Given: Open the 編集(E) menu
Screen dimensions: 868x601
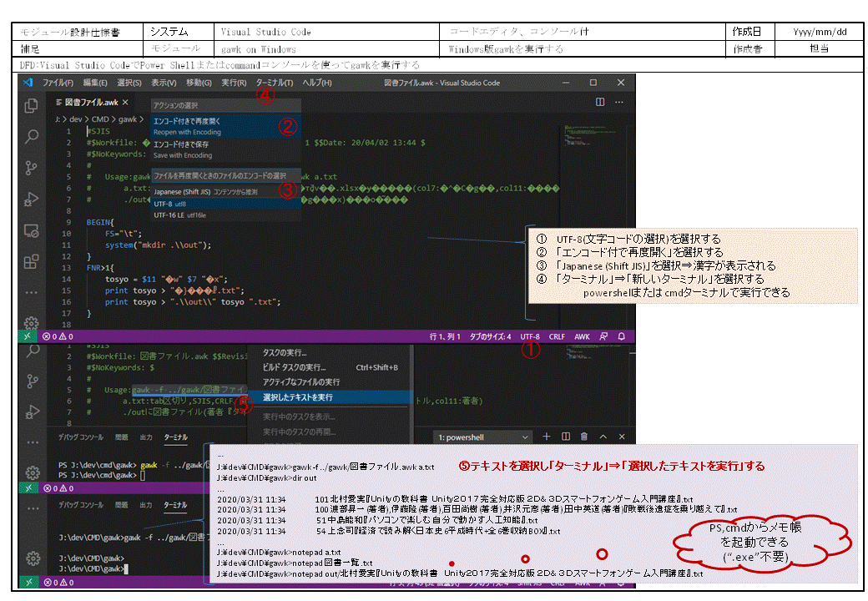Looking at the screenshot, I should coord(95,83).
